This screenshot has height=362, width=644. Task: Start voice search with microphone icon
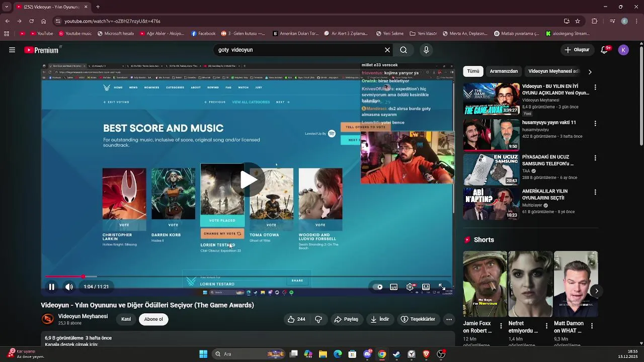(426, 50)
